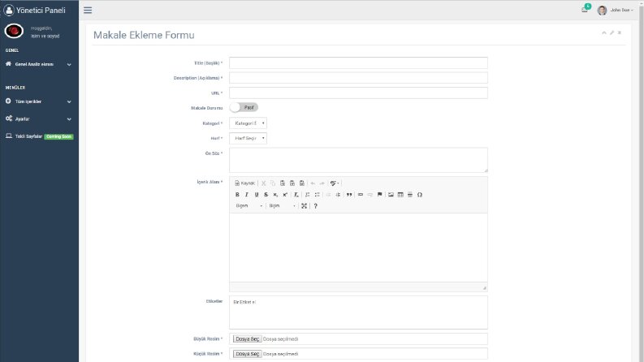Open the Harf Seçin dropdown
Screen dimensions: 644x362
[x=248, y=138]
